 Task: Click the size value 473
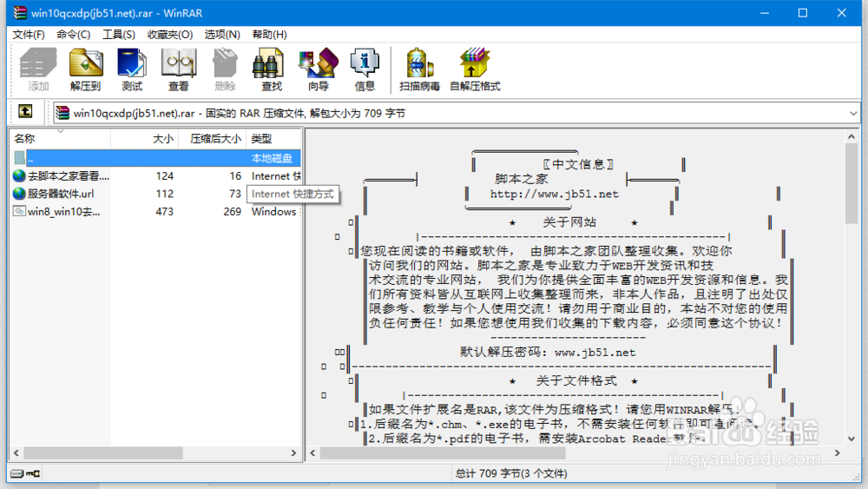point(164,212)
